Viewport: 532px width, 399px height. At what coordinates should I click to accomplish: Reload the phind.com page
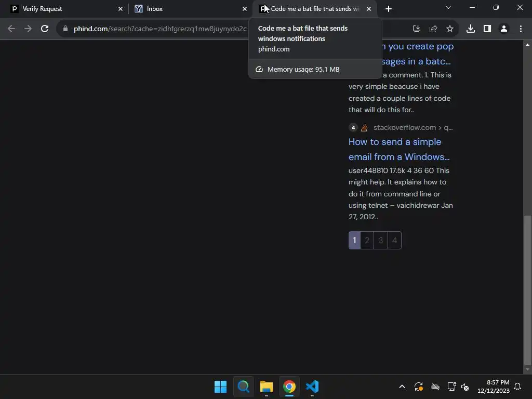click(x=45, y=29)
